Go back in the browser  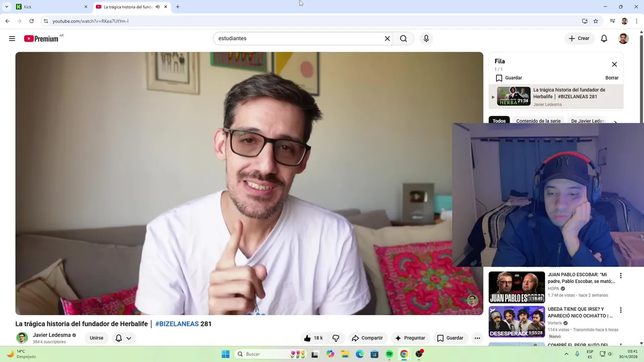[7, 21]
